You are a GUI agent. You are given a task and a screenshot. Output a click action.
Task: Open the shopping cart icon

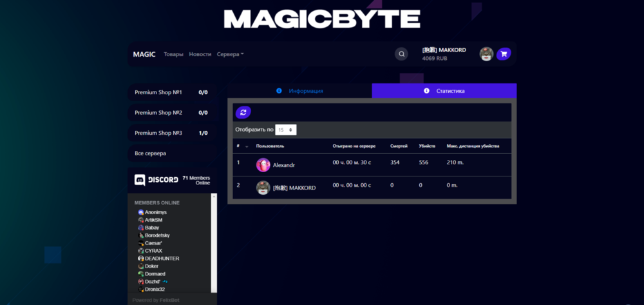(504, 54)
